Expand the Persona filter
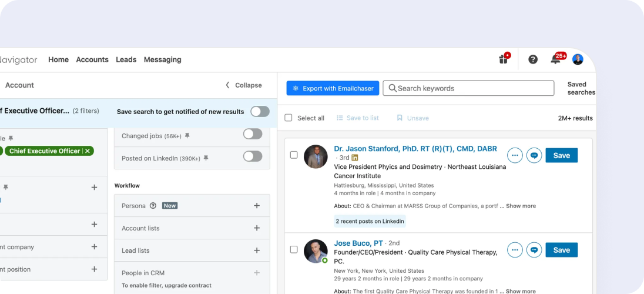 click(x=257, y=206)
